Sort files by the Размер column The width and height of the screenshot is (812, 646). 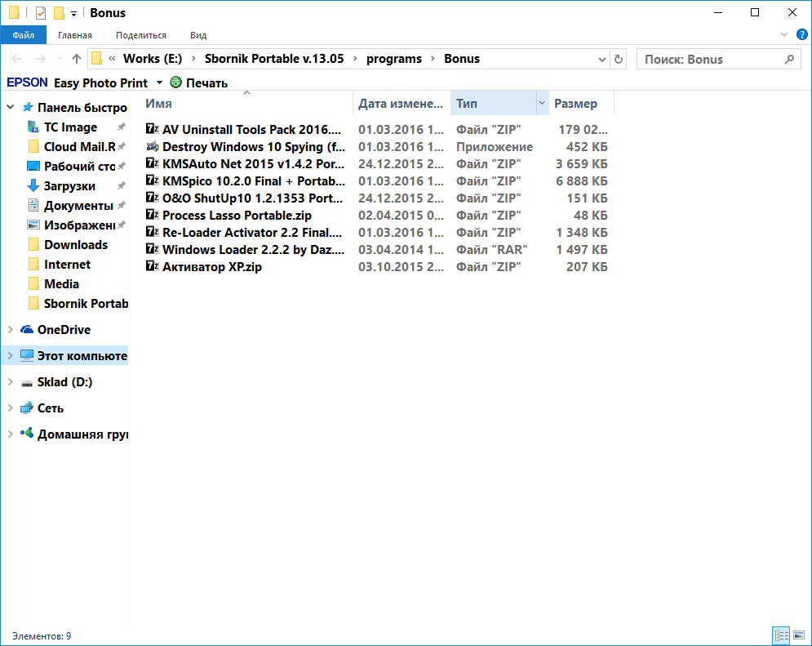pyautogui.click(x=575, y=104)
